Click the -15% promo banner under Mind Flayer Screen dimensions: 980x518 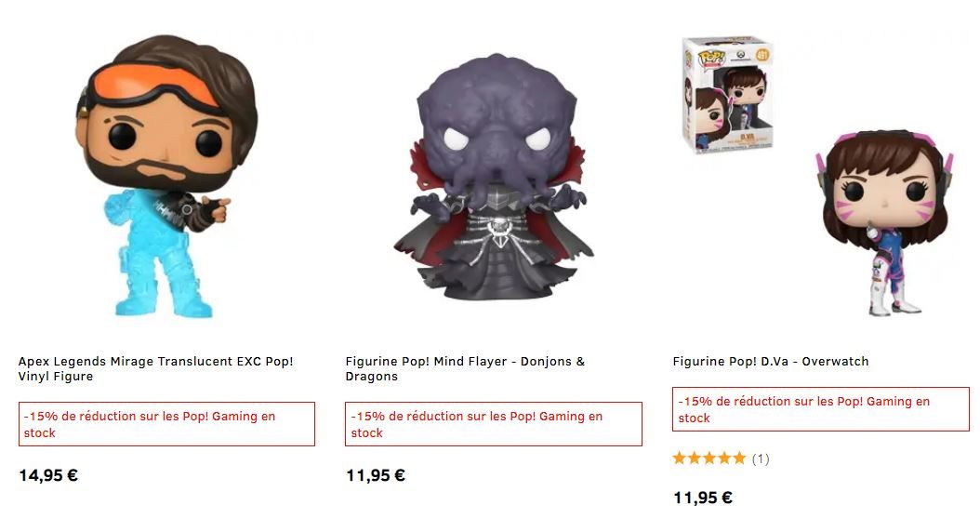pos(494,424)
